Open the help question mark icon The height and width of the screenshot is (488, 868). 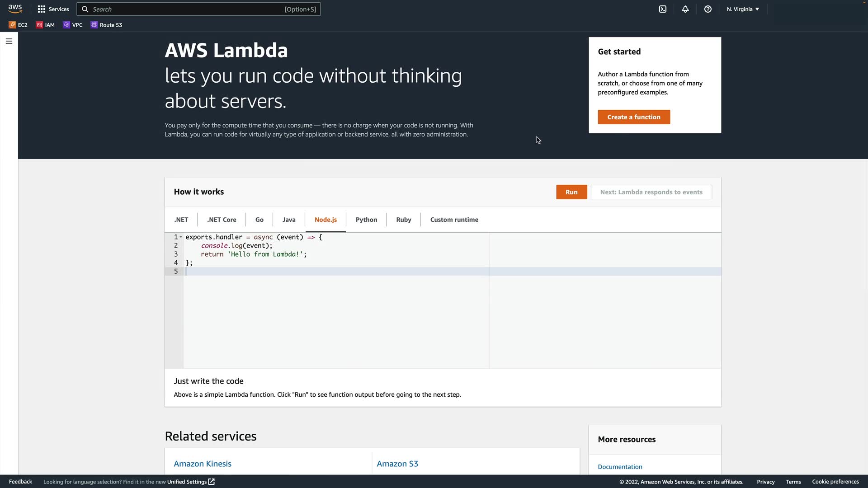point(708,9)
